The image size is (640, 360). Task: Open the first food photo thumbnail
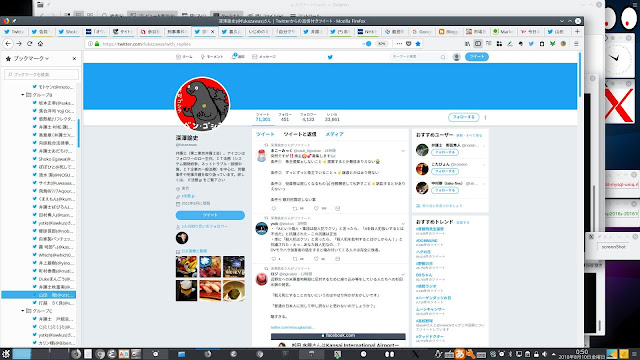pyautogui.click(x=187, y=267)
